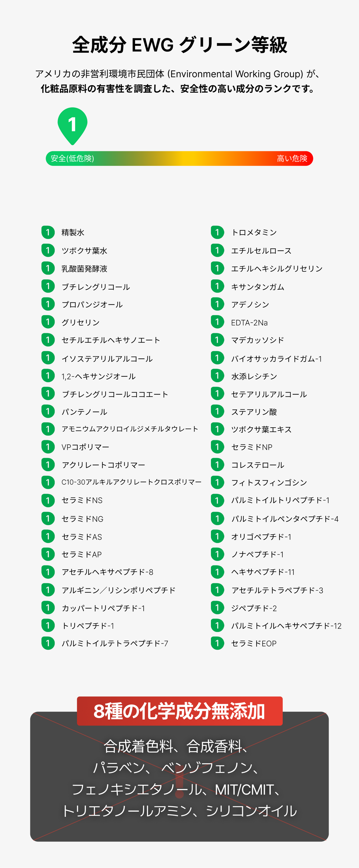Click the MIT/CMIT text in dark panel
The image size is (359, 868).
[x=244, y=789]
